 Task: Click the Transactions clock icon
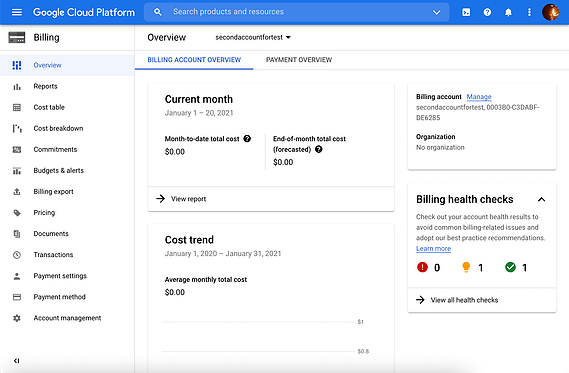click(x=17, y=255)
